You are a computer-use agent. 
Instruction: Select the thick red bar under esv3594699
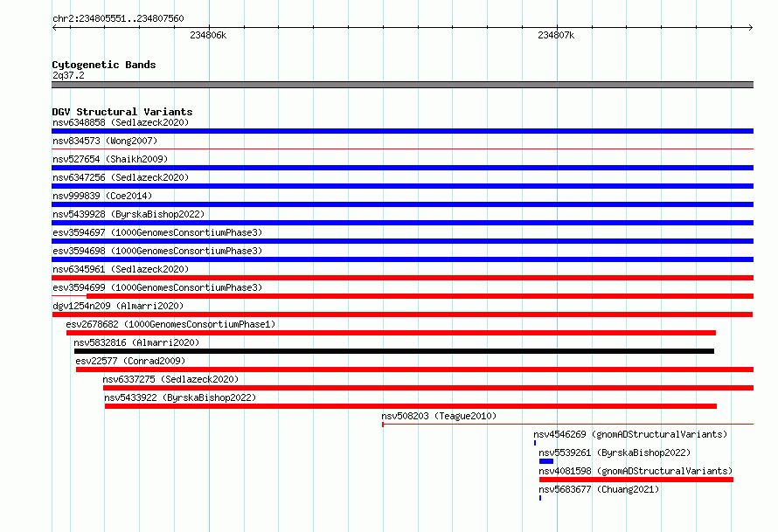pyautogui.click(x=420, y=296)
